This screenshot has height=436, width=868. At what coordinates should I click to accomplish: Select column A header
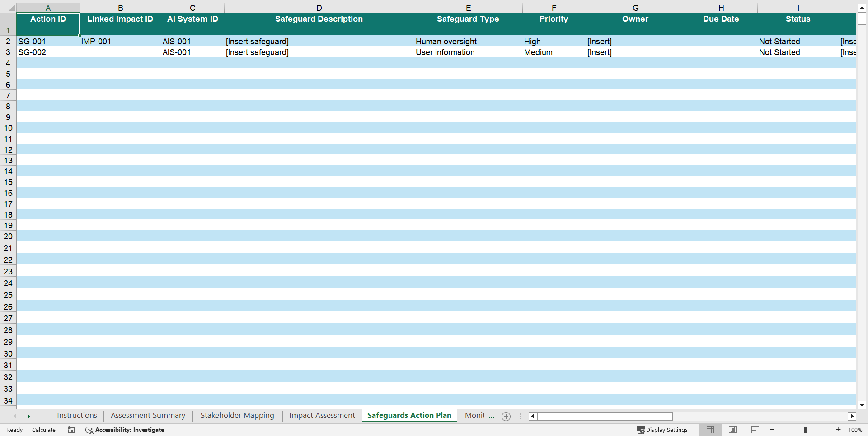point(48,8)
